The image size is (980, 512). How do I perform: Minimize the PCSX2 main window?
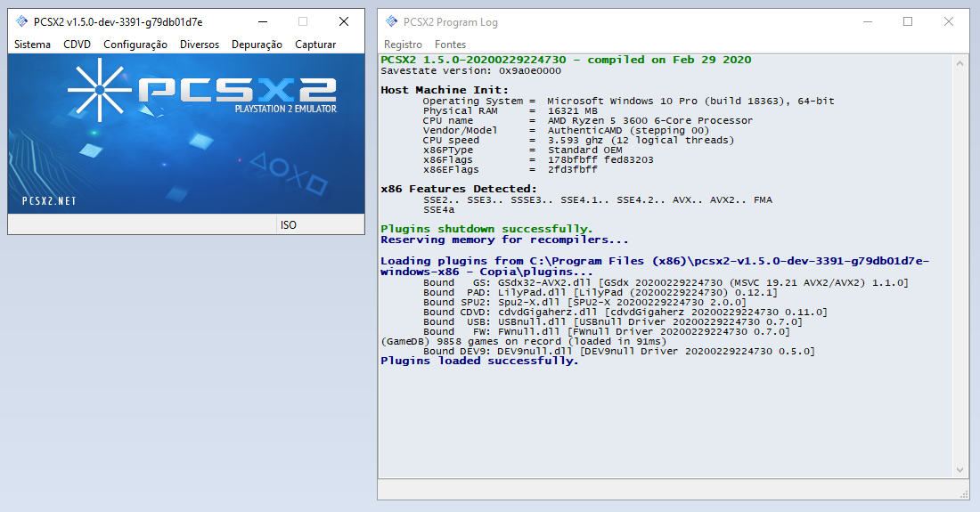(x=263, y=22)
